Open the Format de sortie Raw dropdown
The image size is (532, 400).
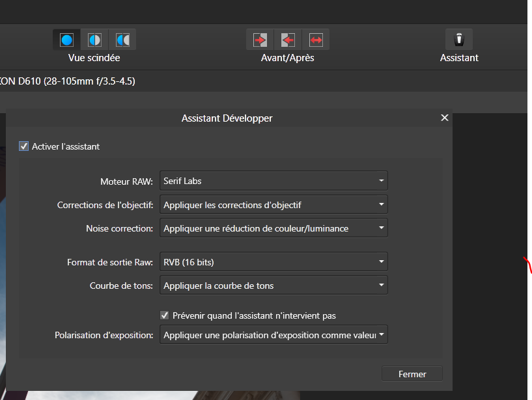[273, 261]
